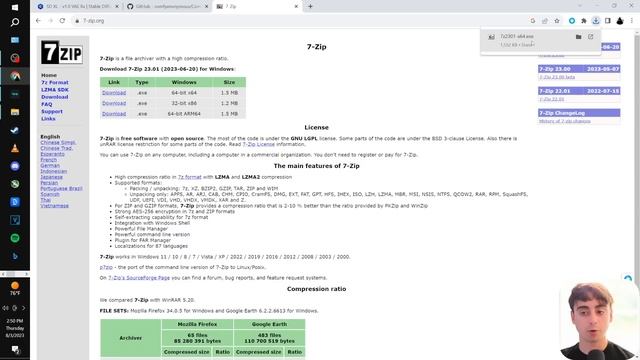Image resolution: width=640 pixels, height=360 pixels.
Task: Open the Home link in sidebar
Action: [49, 75]
